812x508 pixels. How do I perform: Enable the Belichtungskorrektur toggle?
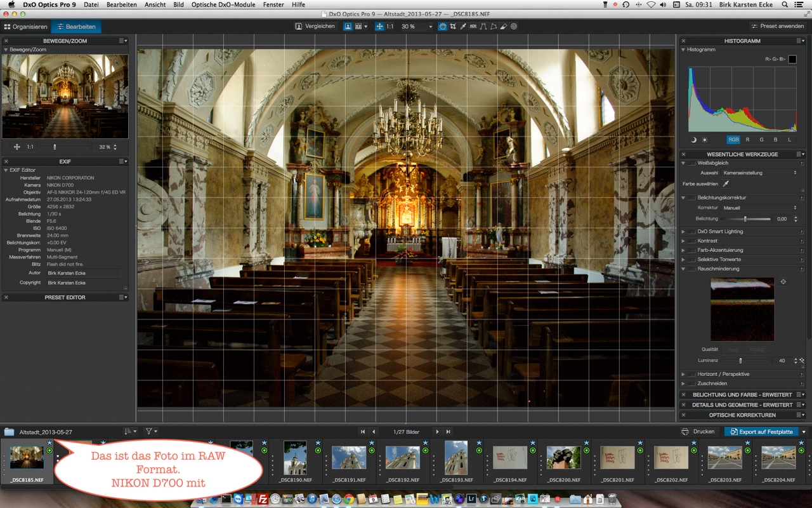pyautogui.click(x=692, y=198)
